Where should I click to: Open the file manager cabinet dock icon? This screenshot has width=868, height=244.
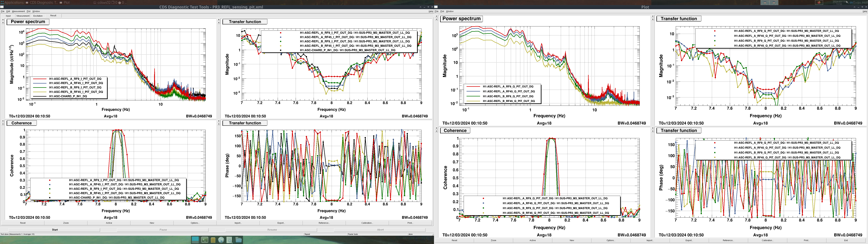pos(213,240)
